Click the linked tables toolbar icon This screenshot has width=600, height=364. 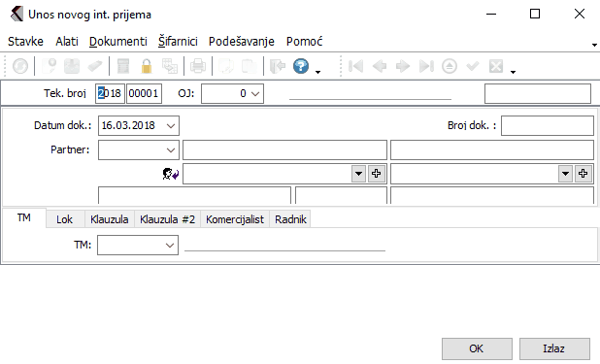coord(170,66)
